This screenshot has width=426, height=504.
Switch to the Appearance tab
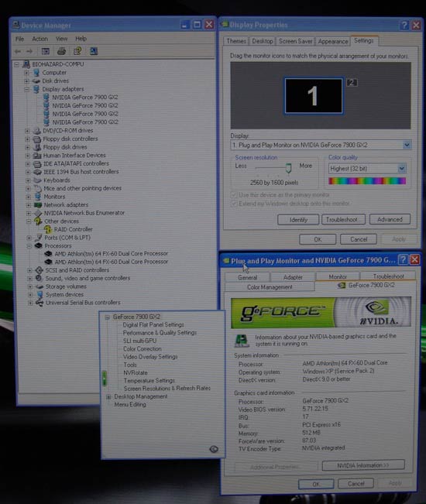(333, 41)
